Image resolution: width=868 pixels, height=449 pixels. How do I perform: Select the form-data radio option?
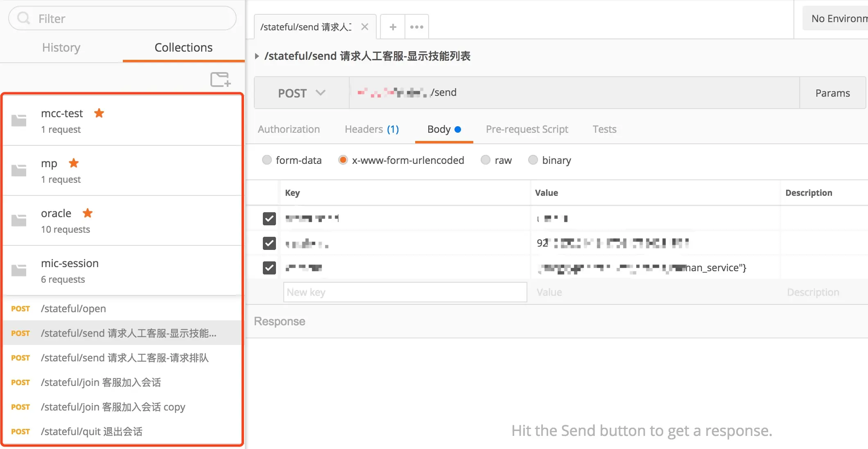267,160
